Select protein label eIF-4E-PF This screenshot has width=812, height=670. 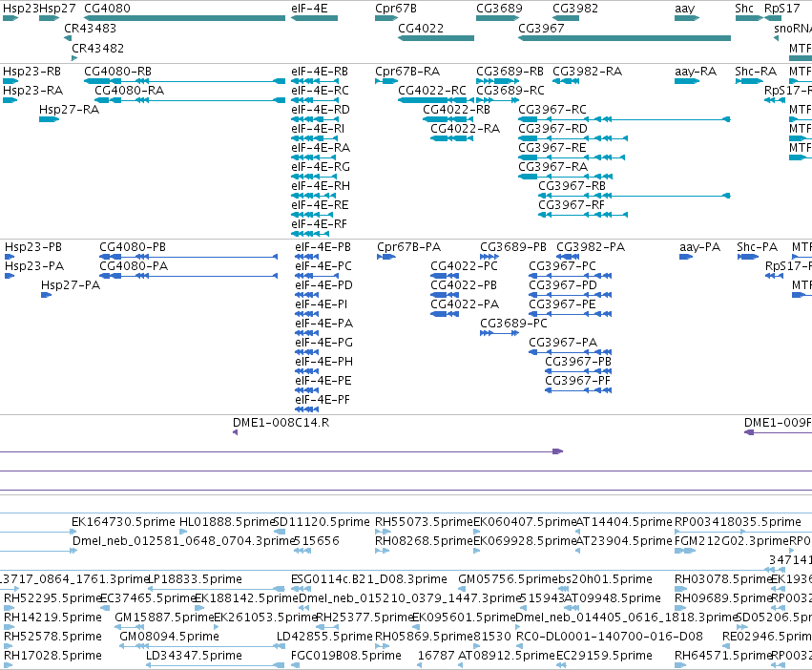click(x=323, y=400)
